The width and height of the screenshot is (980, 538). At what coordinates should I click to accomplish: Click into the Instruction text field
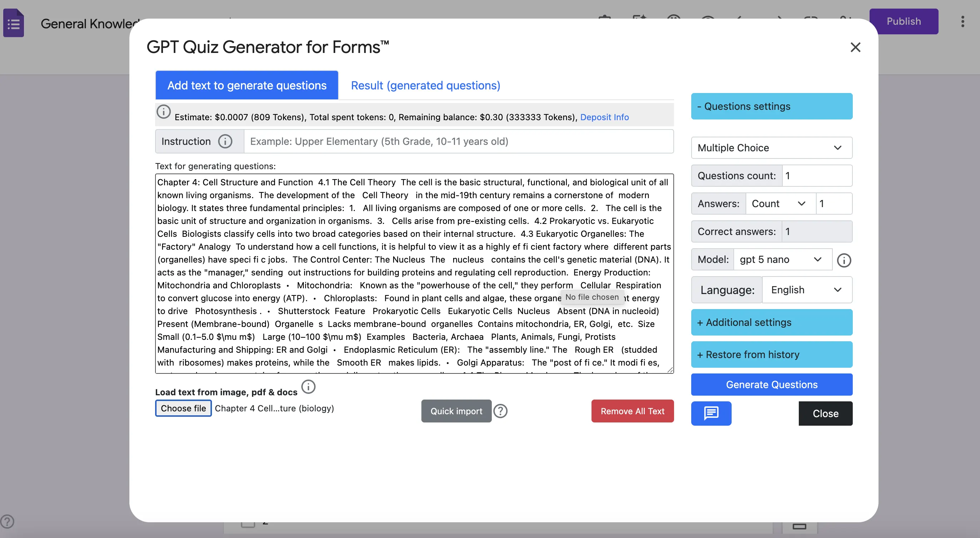[x=458, y=141]
